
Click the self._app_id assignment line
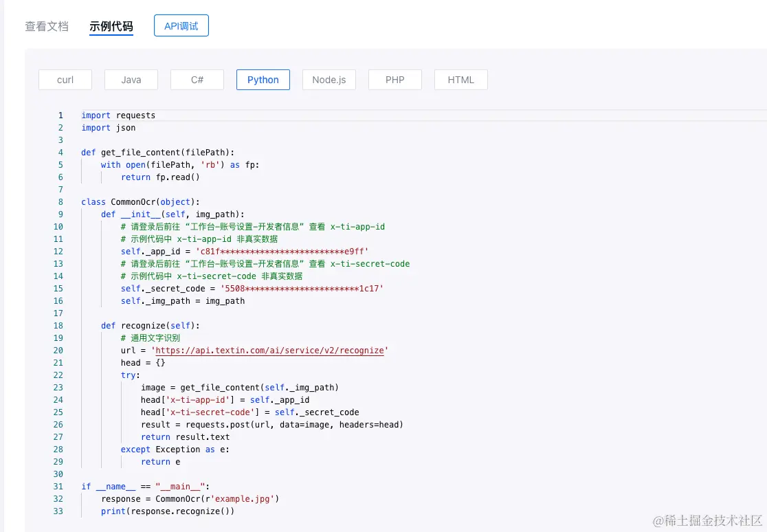(245, 252)
